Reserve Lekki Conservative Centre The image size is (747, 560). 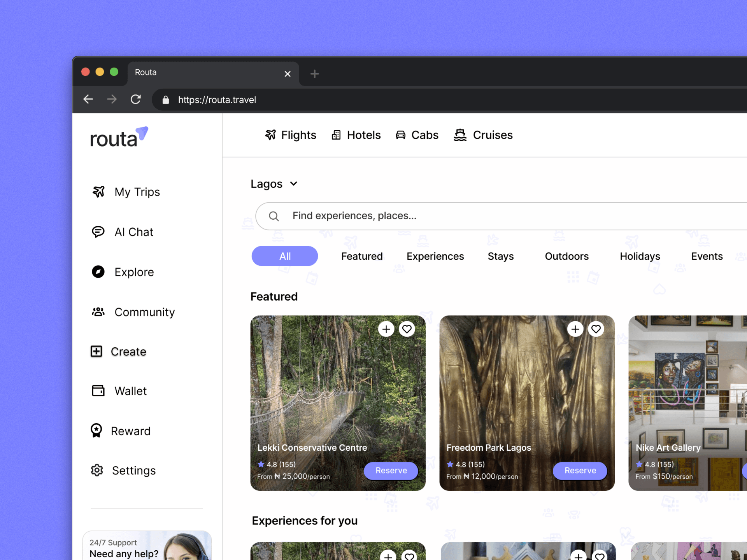point(391,471)
